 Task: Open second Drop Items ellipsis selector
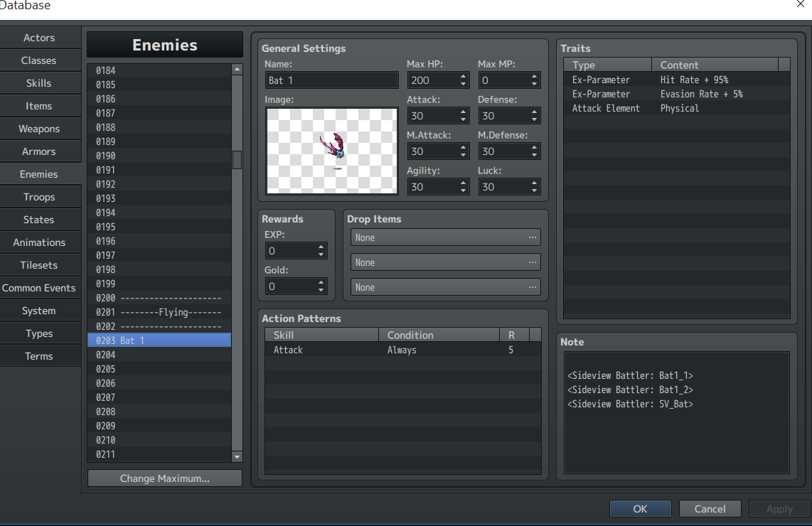tap(533, 262)
